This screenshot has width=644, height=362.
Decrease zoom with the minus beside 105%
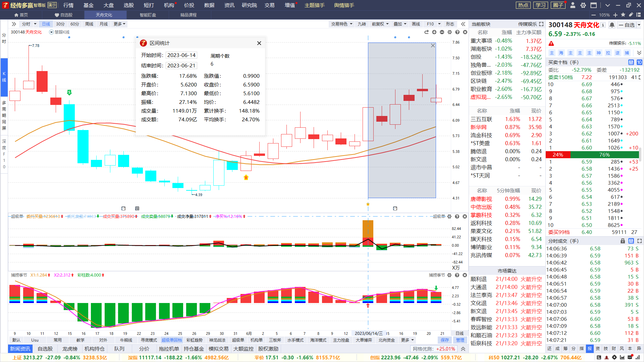click(x=594, y=15)
